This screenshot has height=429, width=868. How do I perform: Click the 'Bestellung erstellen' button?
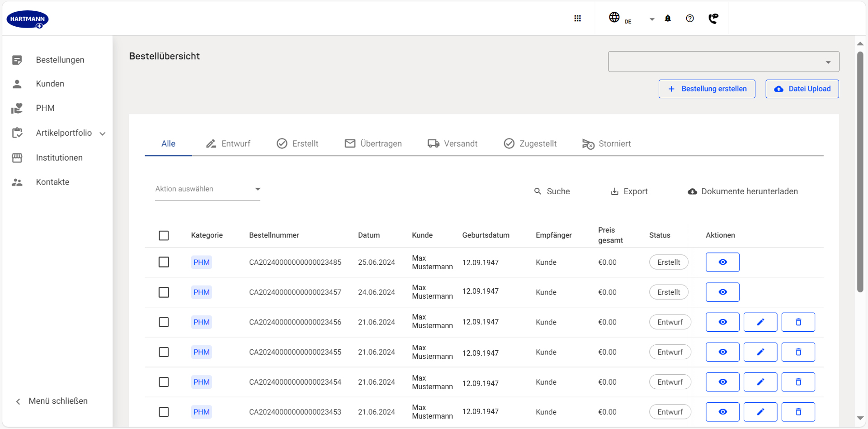point(707,89)
